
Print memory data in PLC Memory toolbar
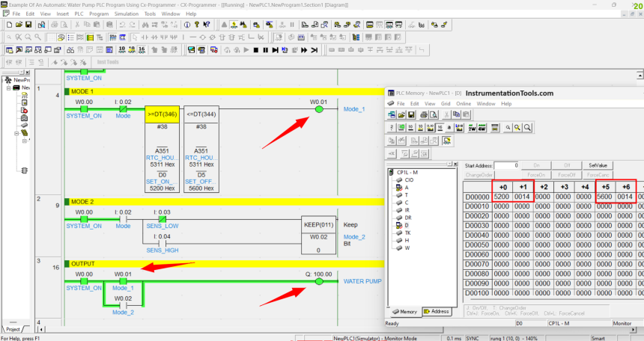coord(423,115)
